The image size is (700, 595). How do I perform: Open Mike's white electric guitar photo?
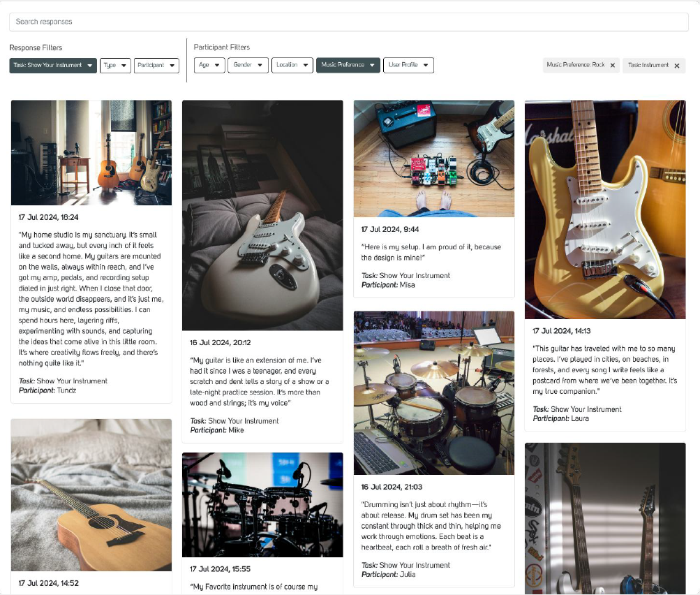point(262,215)
